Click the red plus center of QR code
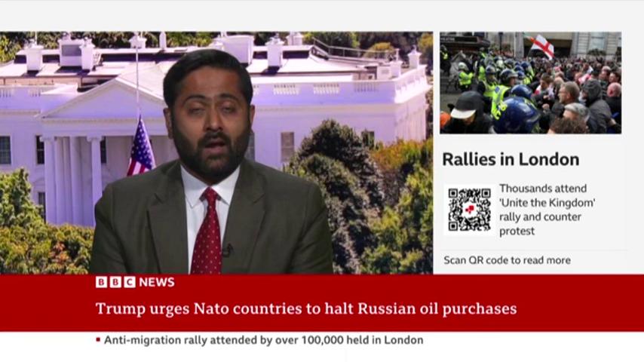 470,210
